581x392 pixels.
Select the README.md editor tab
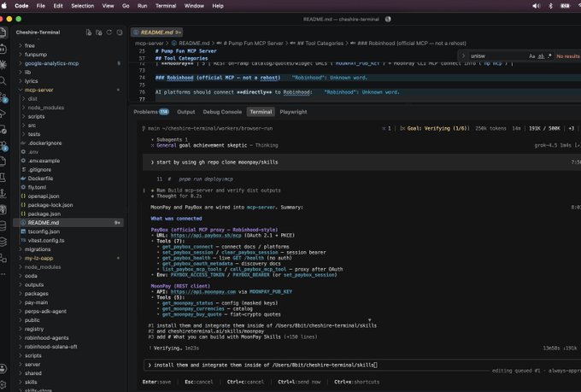click(x=156, y=32)
